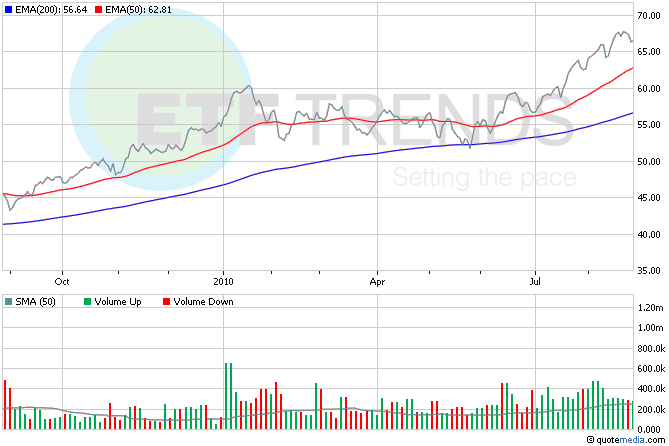Screen dimensions: 669x446
Task: Click the 1.00m volume axis label
Action: coord(651,328)
